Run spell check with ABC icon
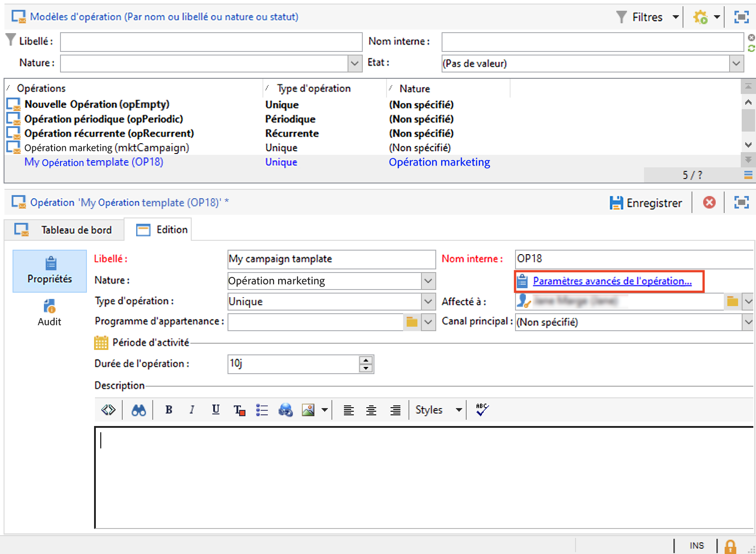This screenshot has width=756, height=554. [482, 409]
